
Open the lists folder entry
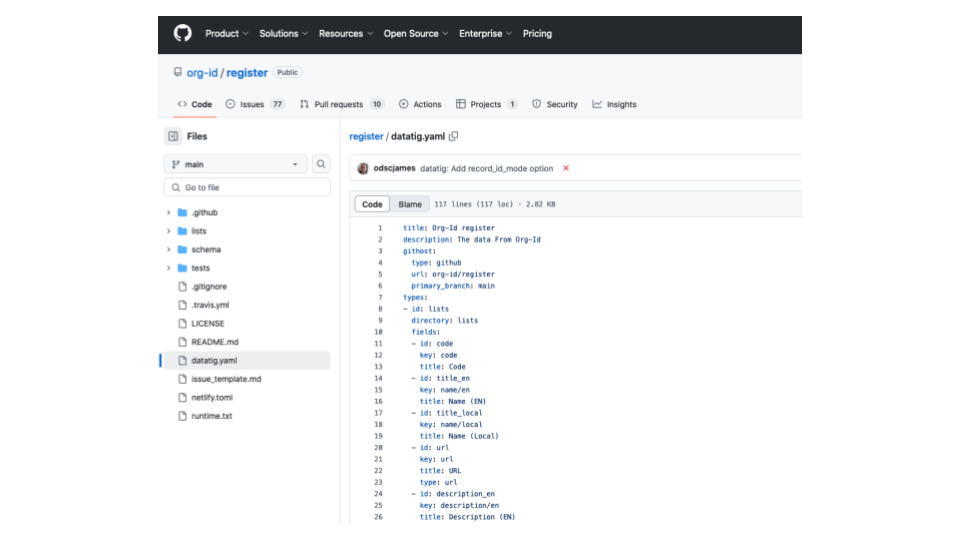coord(198,231)
